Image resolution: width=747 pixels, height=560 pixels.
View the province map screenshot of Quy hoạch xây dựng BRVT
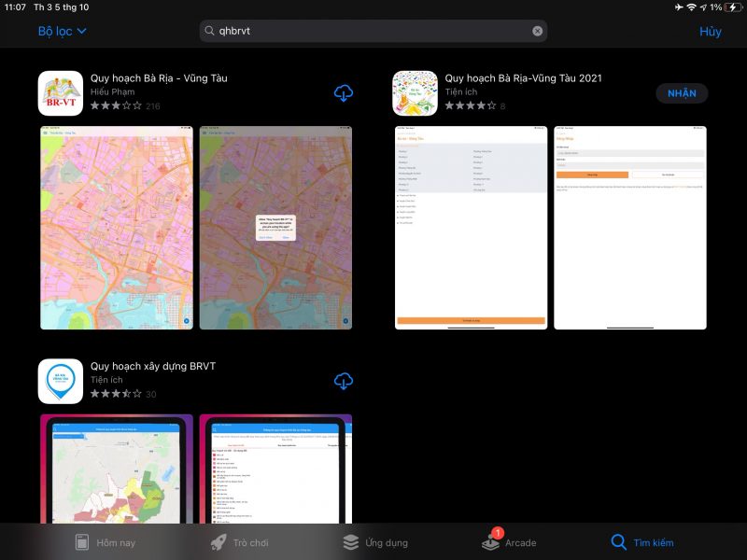117,469
